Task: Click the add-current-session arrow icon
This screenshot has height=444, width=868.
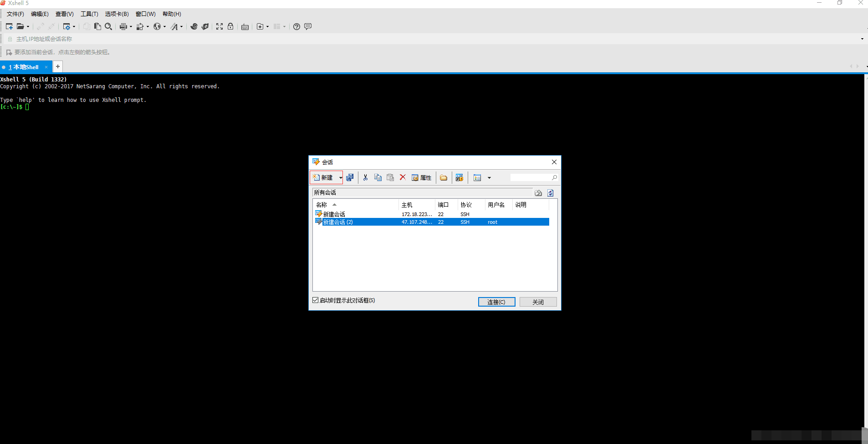Action: tap(9, 52)
